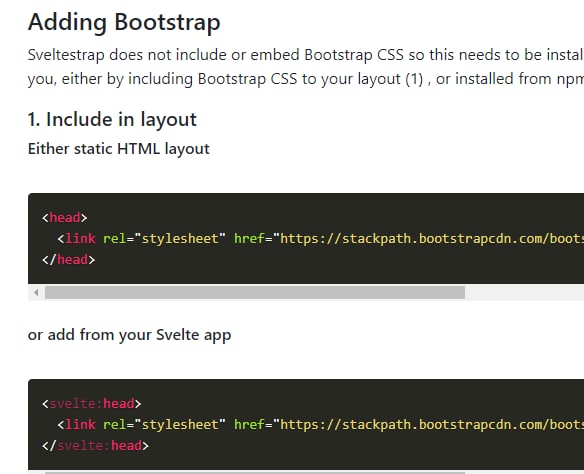Click the opening <svelte:head> tag
This screenshot has height=474, width=584.
[x=92, y=404]
